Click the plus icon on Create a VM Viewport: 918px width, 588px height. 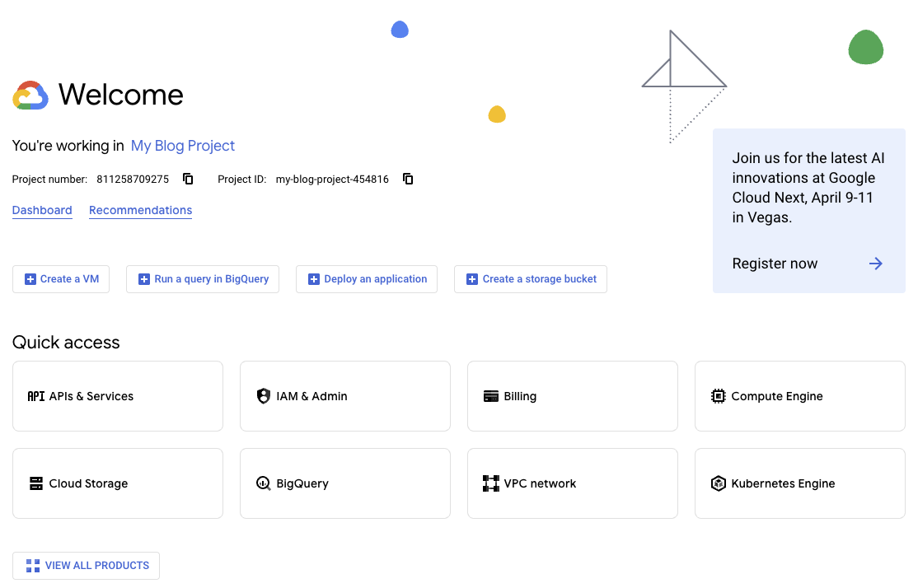(30, 280)
